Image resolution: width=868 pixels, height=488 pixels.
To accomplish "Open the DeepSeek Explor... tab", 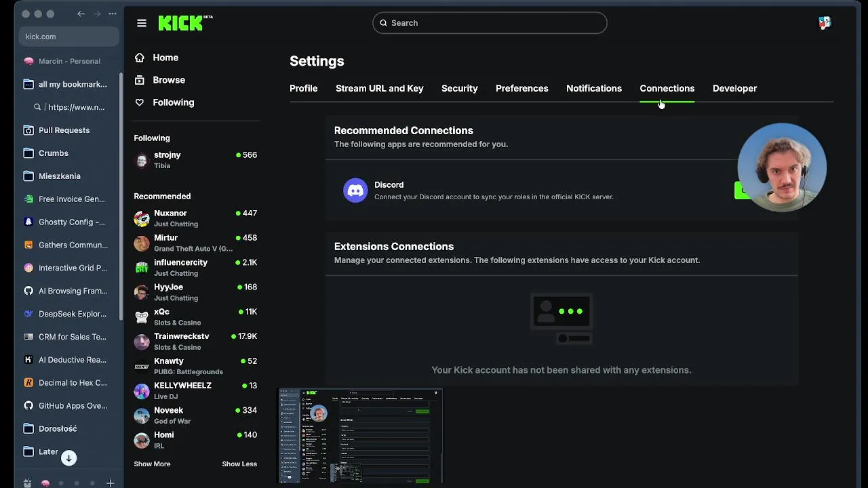I will click(68, 314).
